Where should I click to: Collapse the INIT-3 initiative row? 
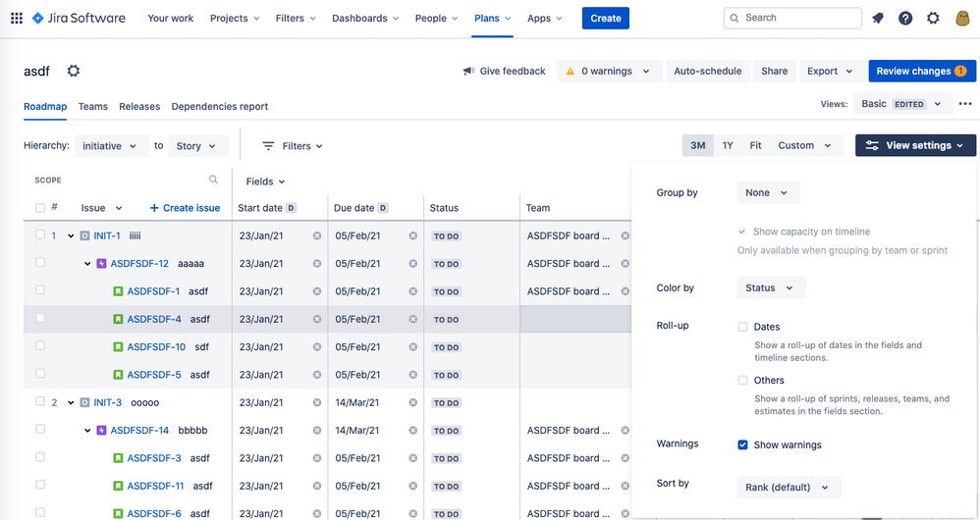click(x=71, y=403)
